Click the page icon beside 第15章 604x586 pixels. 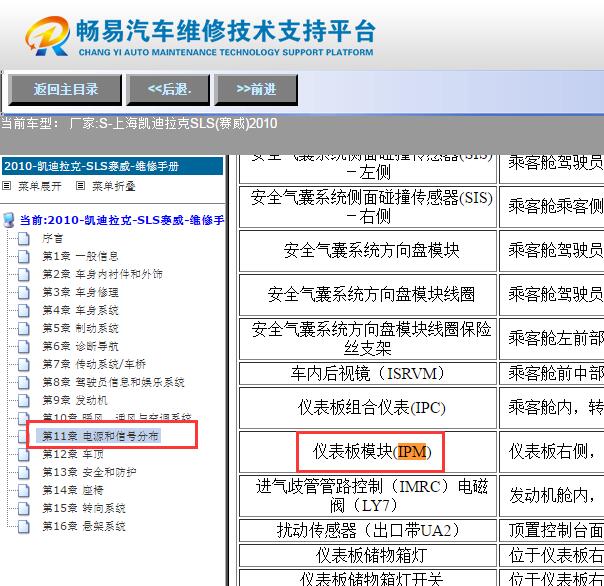tap(24, 508)
